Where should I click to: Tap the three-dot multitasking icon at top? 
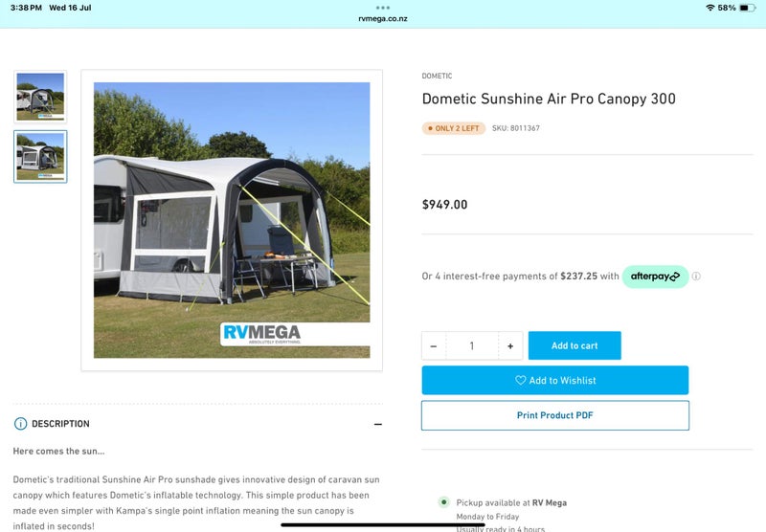[x=383, y=8]
